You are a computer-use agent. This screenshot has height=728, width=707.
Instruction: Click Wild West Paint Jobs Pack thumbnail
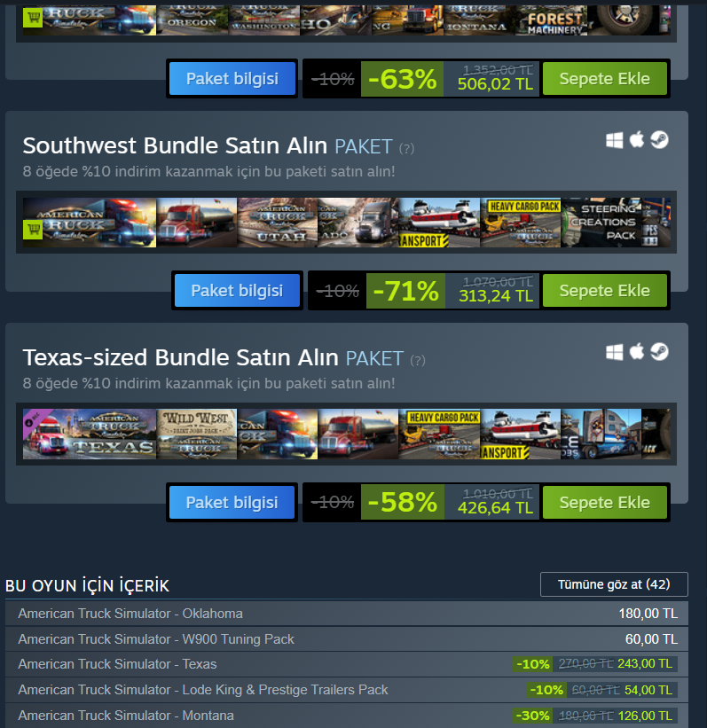pyautogui.click(x=197, y=434)
